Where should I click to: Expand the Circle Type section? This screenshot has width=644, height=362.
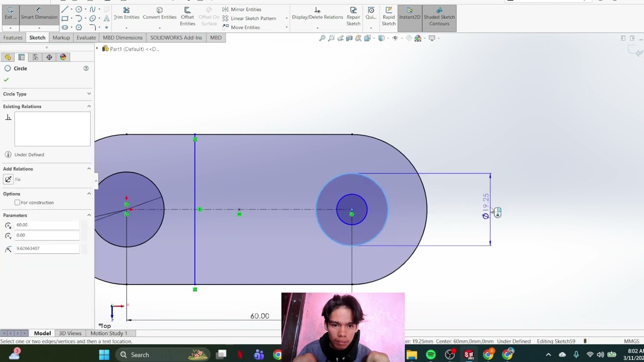89,94
